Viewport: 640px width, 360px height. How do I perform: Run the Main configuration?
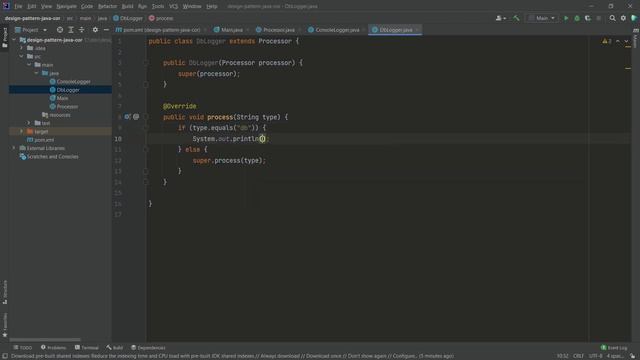[x=566, y=18]
